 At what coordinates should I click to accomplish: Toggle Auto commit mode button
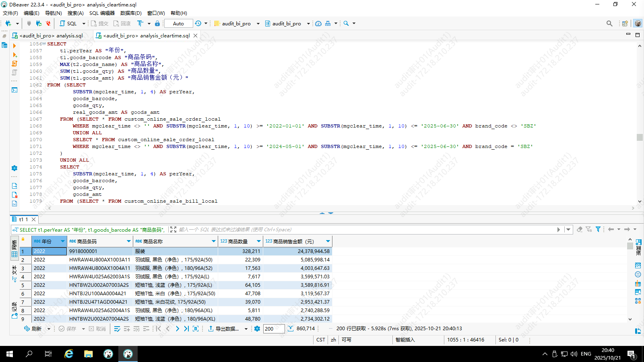(178, 23)
